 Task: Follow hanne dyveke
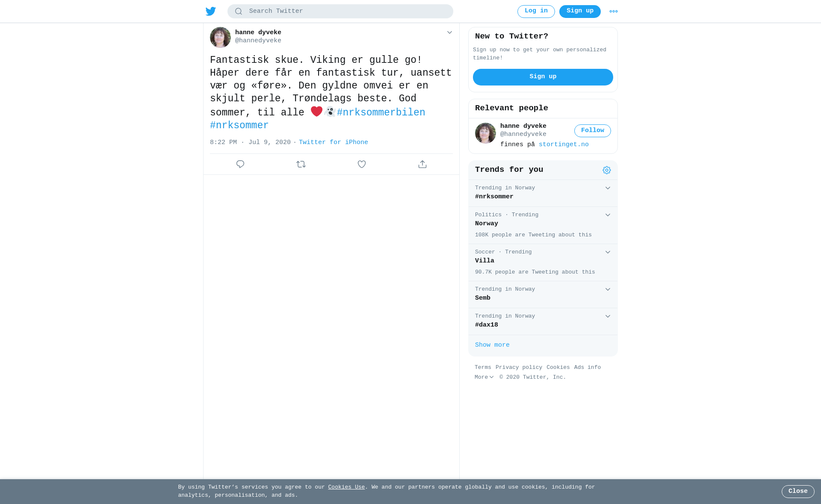coord(593,131)
